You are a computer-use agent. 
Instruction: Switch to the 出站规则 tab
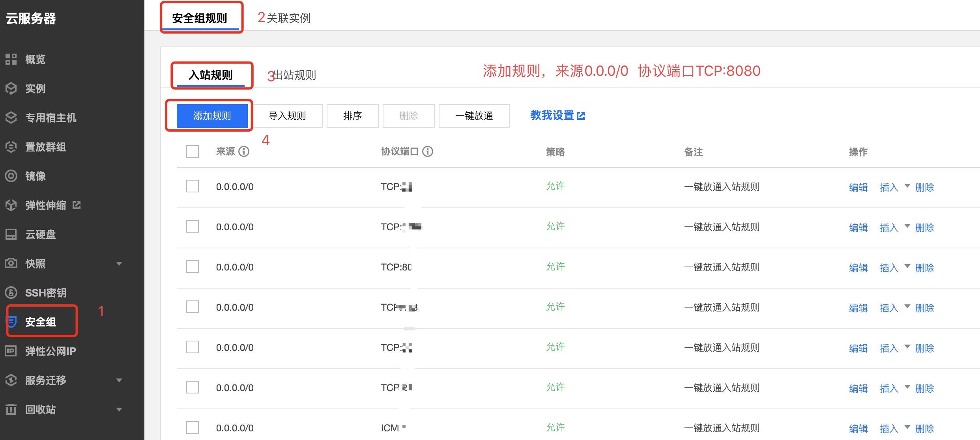(x=294, y=75)
